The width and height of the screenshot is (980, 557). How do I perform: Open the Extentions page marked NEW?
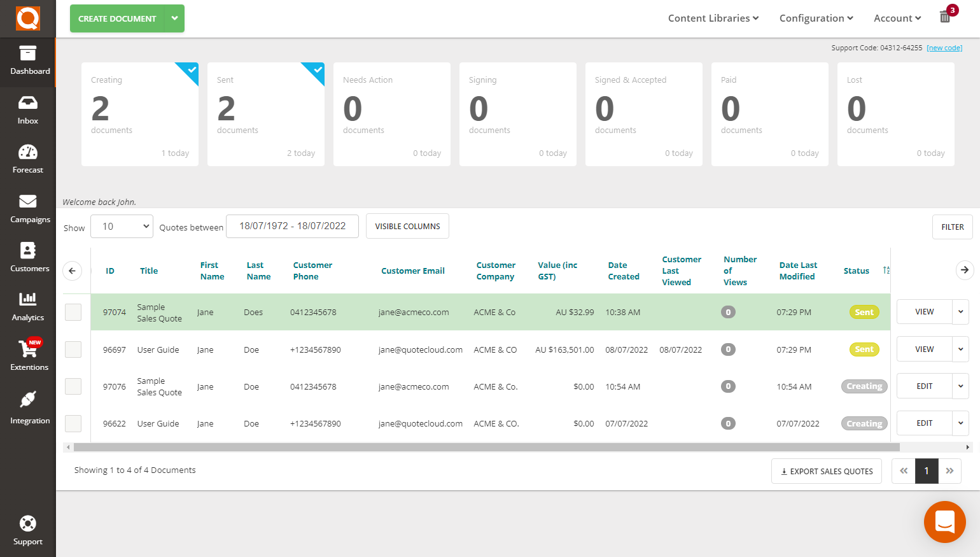[27, 355]
